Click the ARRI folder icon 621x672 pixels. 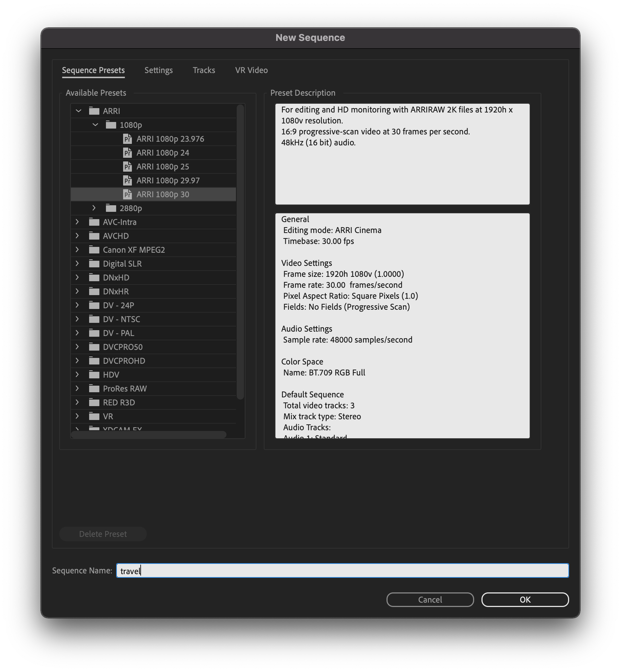[94, 111]
